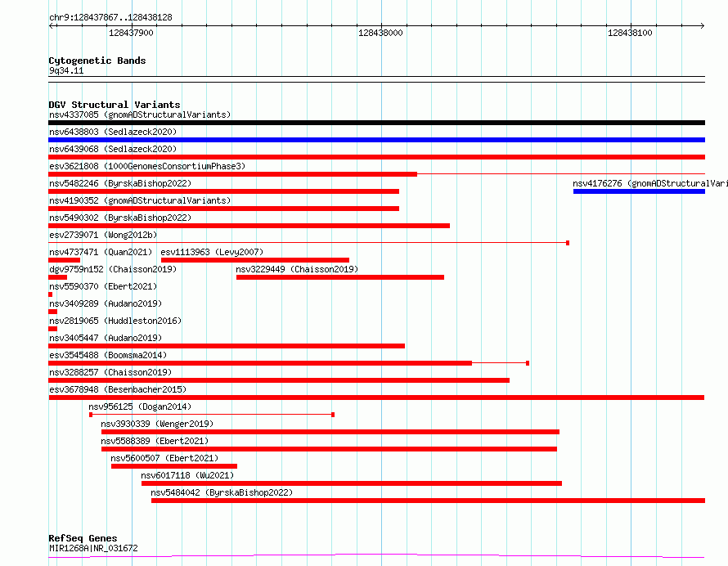
Task: Open dgv9759n152 (Chaisson2019) variant label
Action: click(113, 269)
